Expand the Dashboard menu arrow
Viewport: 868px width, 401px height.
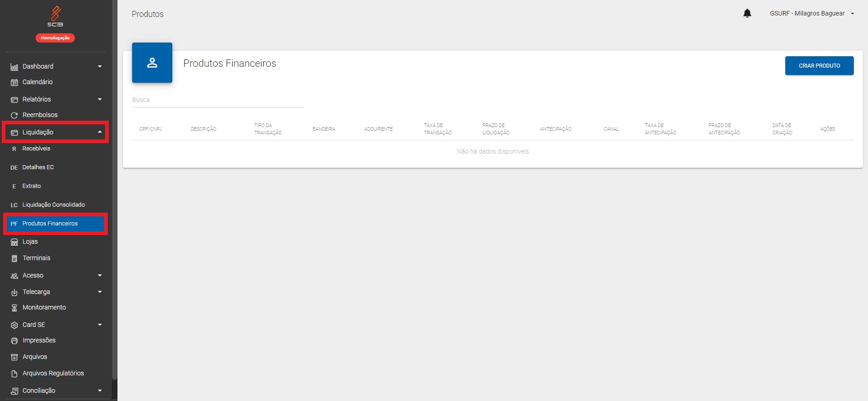(x=100, y=67)
